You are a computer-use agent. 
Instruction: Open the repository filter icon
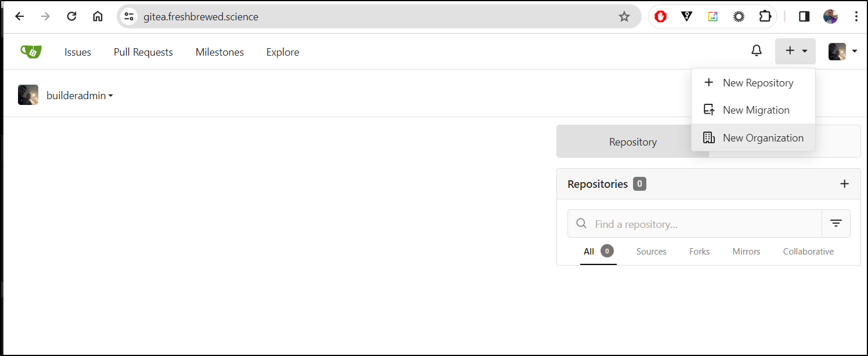[x=836, y=223]
